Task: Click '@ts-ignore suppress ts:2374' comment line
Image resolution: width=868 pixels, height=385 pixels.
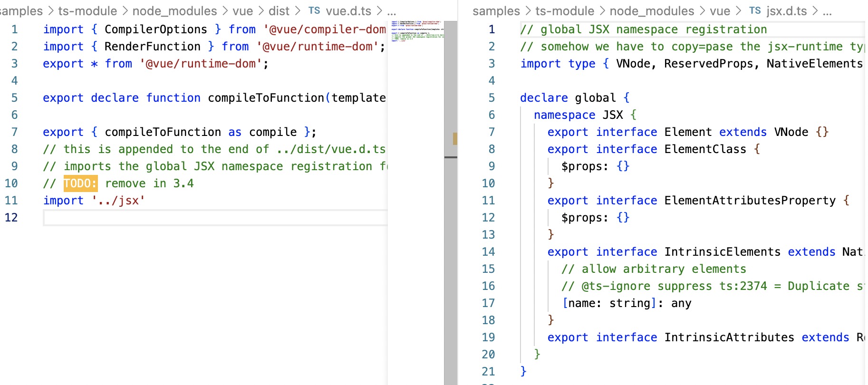Action: point(713,286)
